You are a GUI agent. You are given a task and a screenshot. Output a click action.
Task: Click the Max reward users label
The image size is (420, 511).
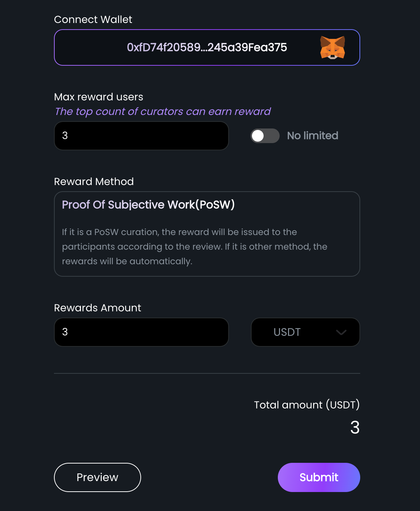[98, 97]
